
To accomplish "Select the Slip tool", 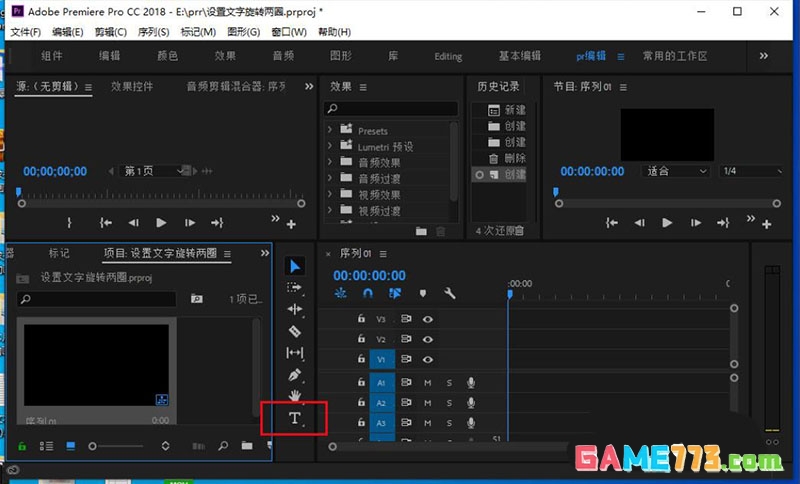I will 295,352.
